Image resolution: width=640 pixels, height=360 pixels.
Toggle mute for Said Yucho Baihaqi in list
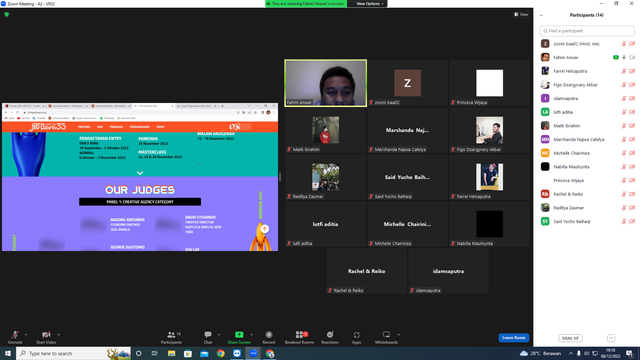(x=624, y=221)
